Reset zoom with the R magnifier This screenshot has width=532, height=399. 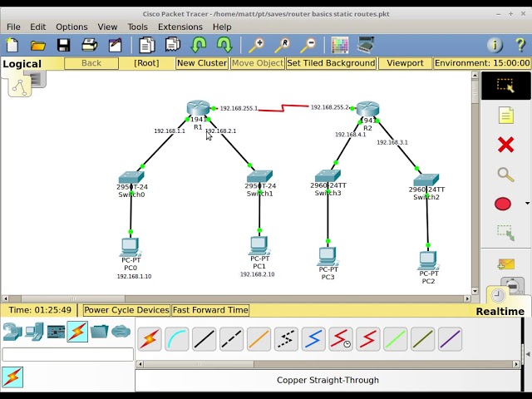click(x=283, y=45)
